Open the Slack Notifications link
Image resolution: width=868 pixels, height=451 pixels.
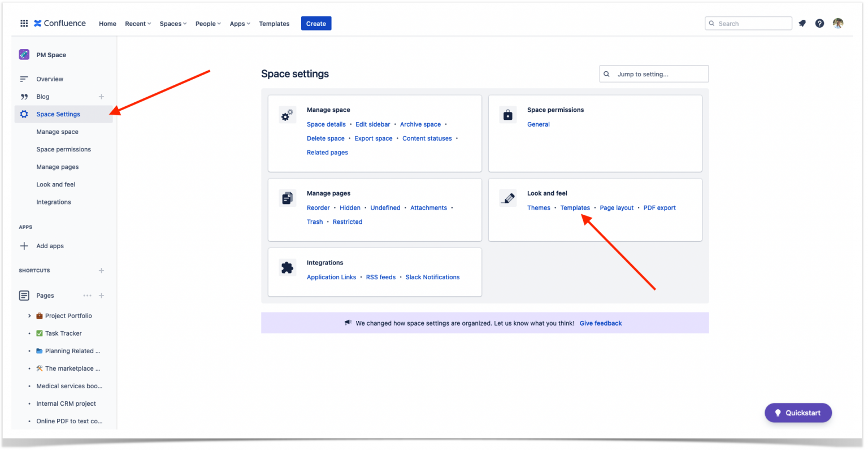point(432,277)
